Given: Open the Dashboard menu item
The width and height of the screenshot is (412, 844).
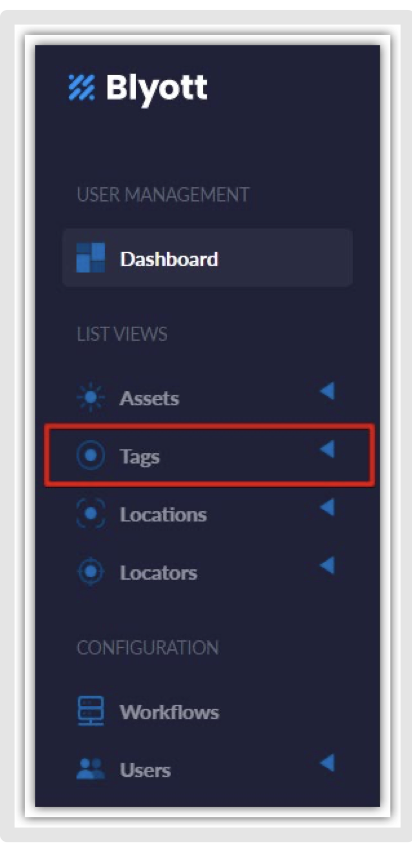Looking at the screenshot, I should point(207,258).
